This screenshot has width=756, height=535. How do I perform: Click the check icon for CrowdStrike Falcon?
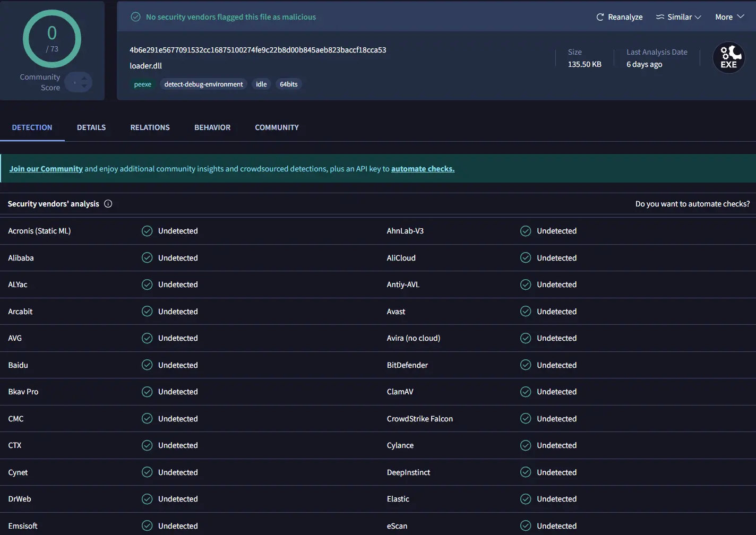point(526,419)
